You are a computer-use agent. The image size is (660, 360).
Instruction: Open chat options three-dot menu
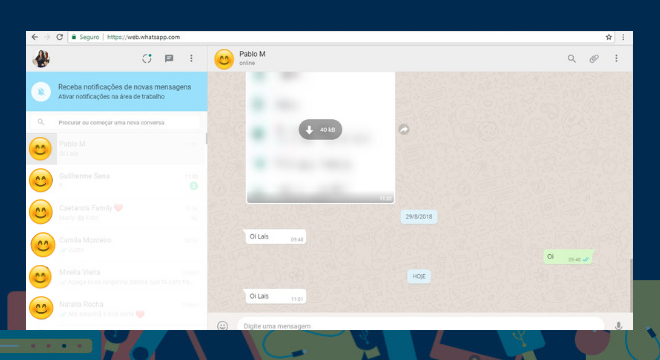coord(616,59)
